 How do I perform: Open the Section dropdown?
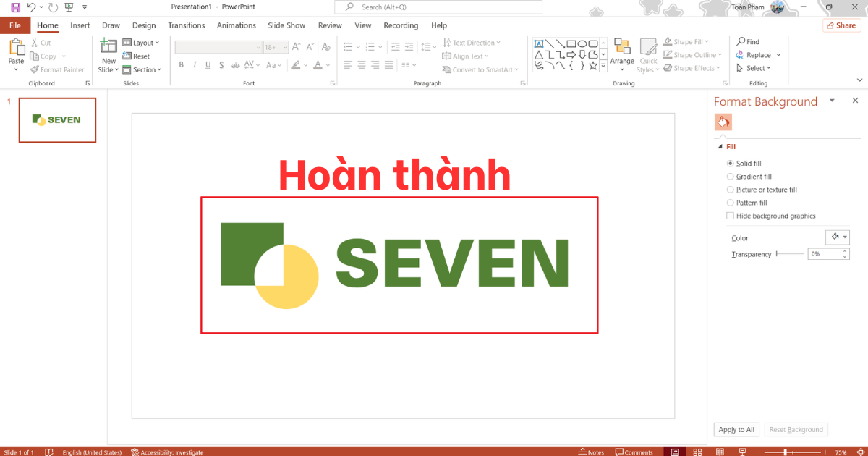point(142,70)
